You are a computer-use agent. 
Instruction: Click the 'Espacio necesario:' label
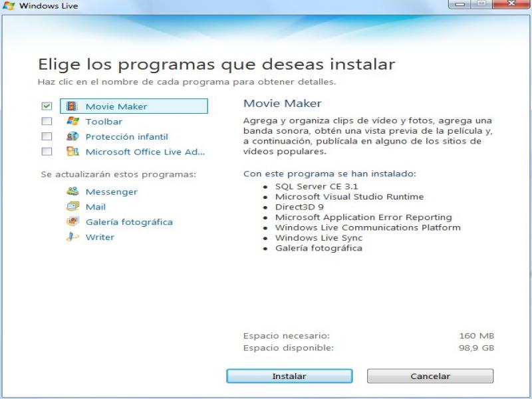287,336
